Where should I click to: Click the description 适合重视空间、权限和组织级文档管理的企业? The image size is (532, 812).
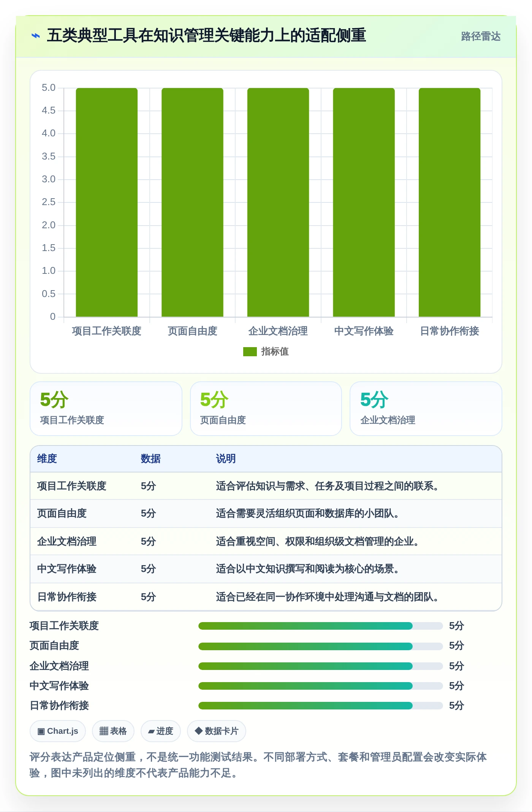317,542
